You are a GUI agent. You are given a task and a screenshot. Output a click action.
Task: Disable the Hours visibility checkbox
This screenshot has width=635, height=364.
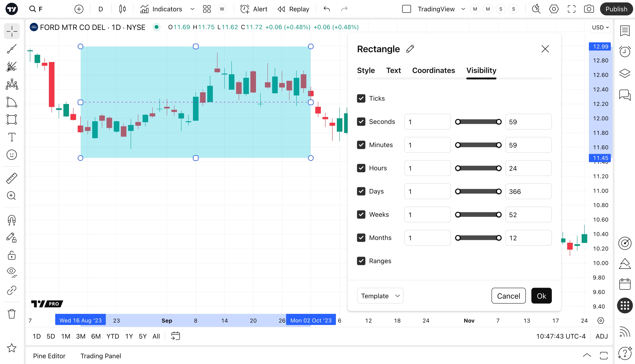click(x=361, y=168)
